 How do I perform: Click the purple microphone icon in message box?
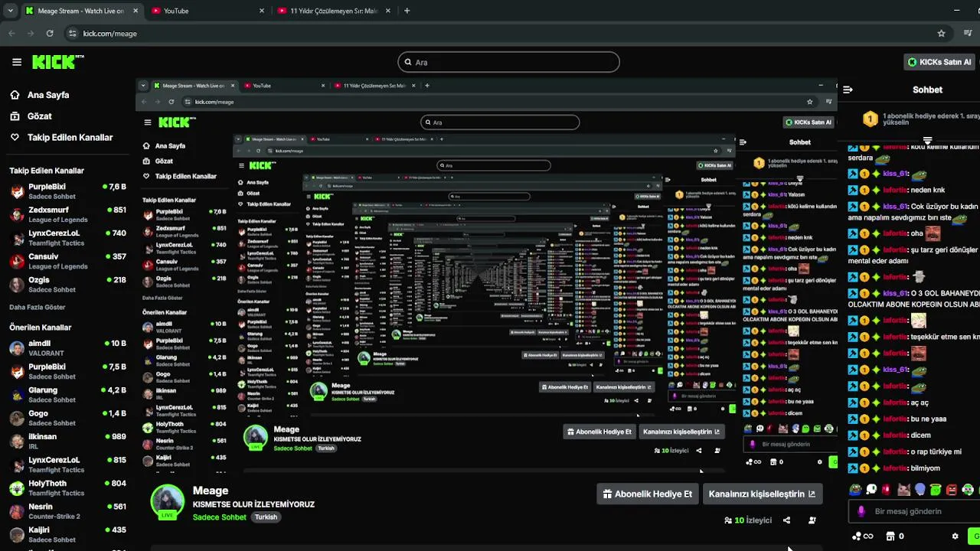point(861,511)
